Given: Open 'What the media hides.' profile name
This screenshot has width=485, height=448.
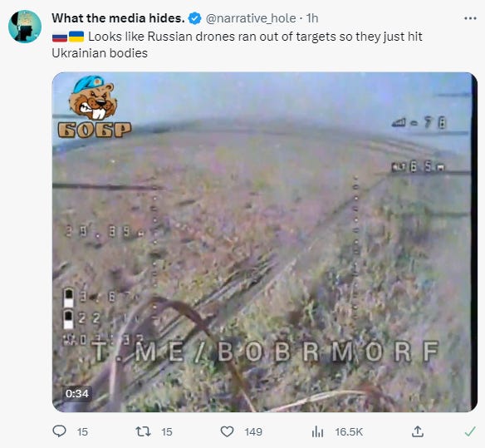Looking at the screenshot, I should [118, 18].
